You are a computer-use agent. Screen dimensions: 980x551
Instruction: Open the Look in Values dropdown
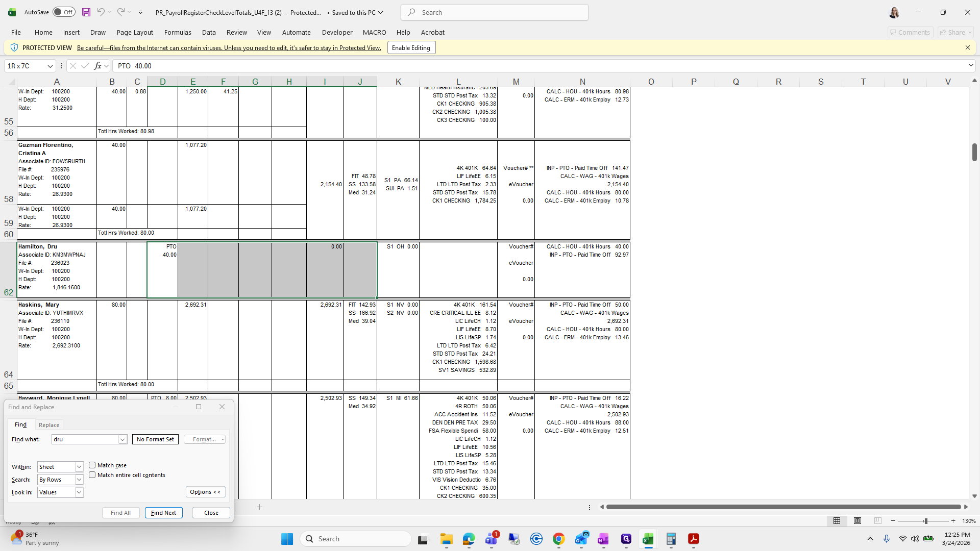(79, 492)
